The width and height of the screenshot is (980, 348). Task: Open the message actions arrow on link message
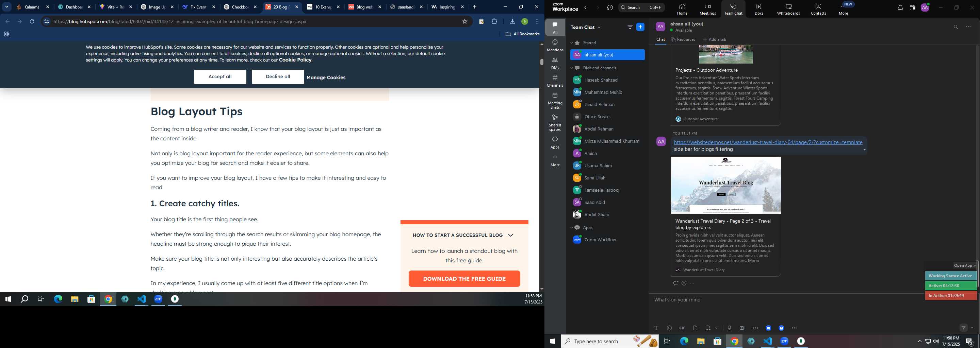point(864,150)
